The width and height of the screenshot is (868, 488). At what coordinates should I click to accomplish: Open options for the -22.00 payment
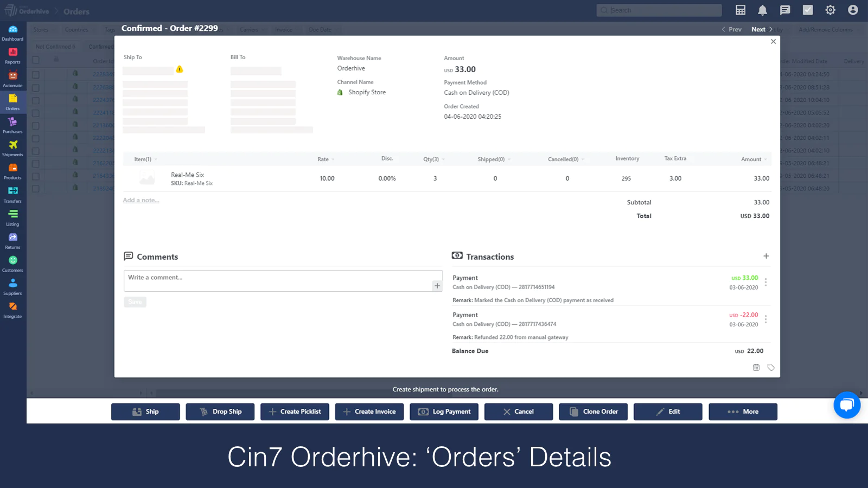pyautogui.click(x=765, y=319)
